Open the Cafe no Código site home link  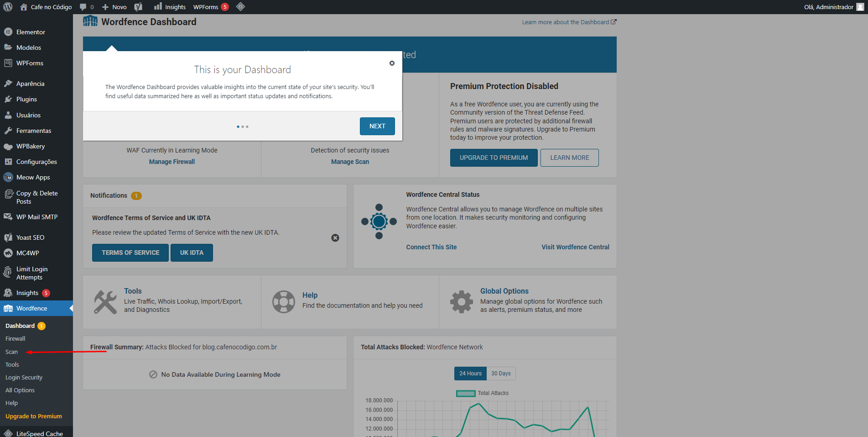[x=46, y=7]
